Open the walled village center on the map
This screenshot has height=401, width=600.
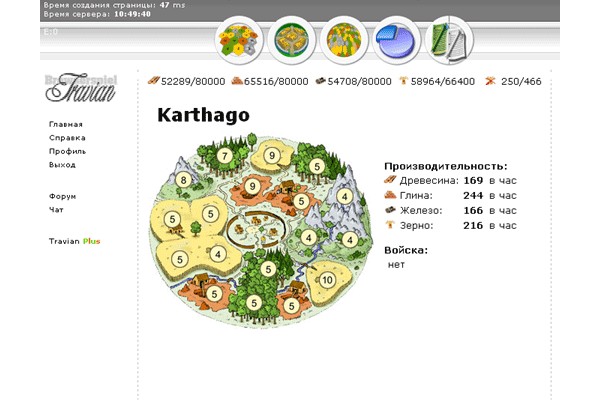[x=256, y=230]
